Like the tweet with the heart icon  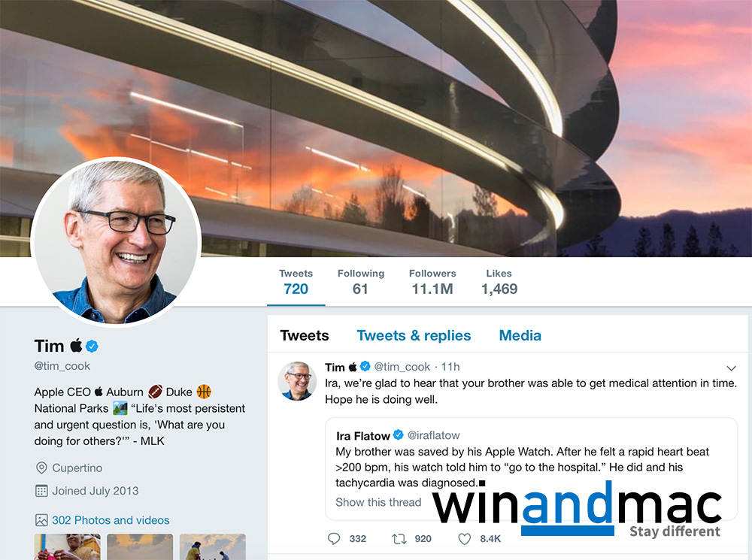point(464,539)
